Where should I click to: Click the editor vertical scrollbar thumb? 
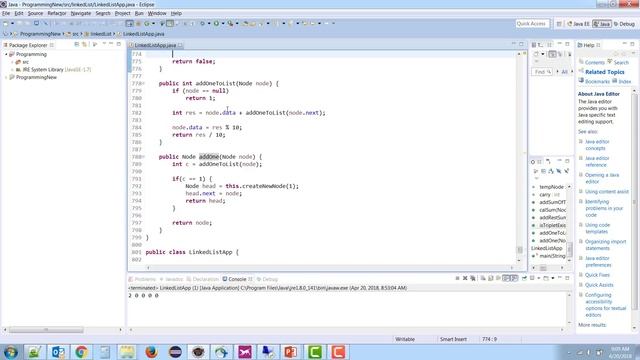[520, 249]
